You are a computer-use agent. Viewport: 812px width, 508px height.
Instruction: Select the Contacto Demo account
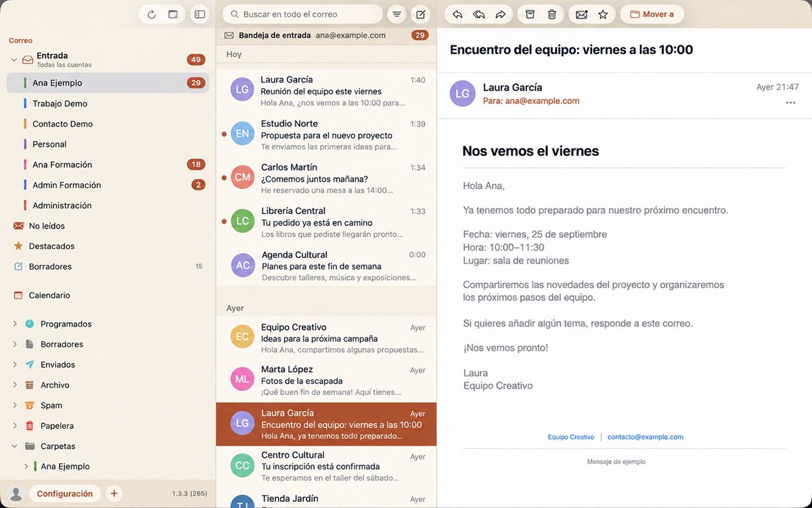pyautogui.click(x=108, y=124)
